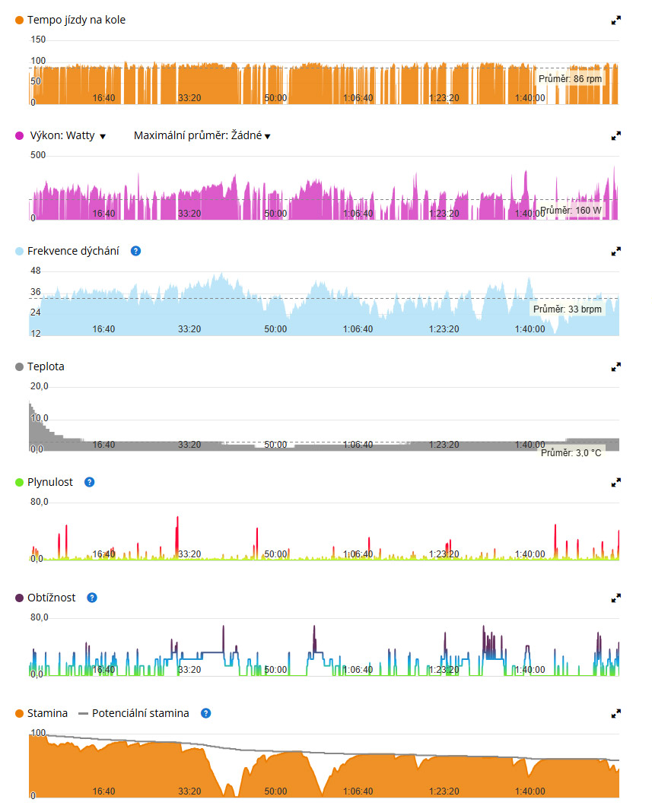Viewport: 652px width, 812px height.
Task: Enlarge the Frekvence dýchání chart
Action: [x=616, y=251]
